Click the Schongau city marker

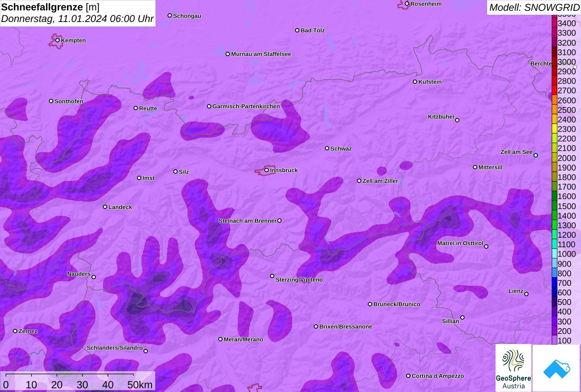point(170,15)
